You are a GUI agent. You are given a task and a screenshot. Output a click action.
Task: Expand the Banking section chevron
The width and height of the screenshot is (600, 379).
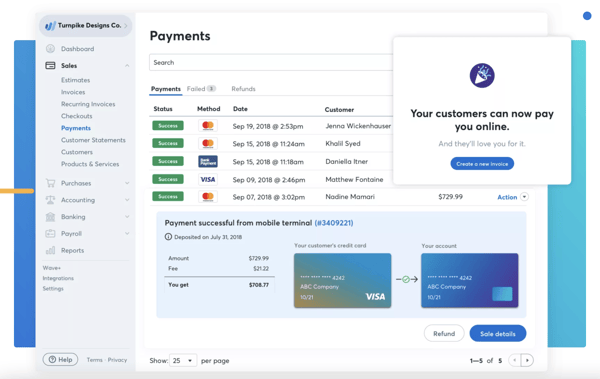coord(127,217)
